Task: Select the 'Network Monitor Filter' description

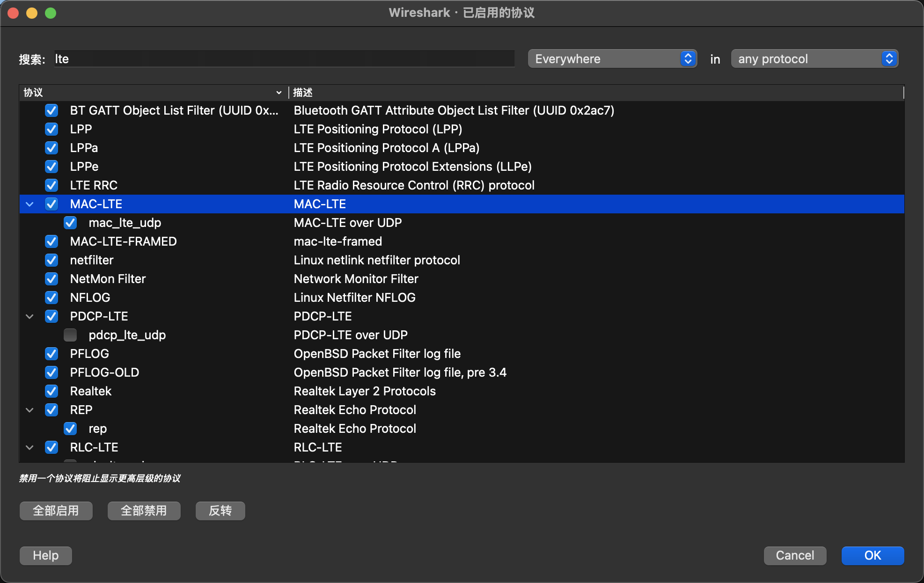Action: point(356,279)
